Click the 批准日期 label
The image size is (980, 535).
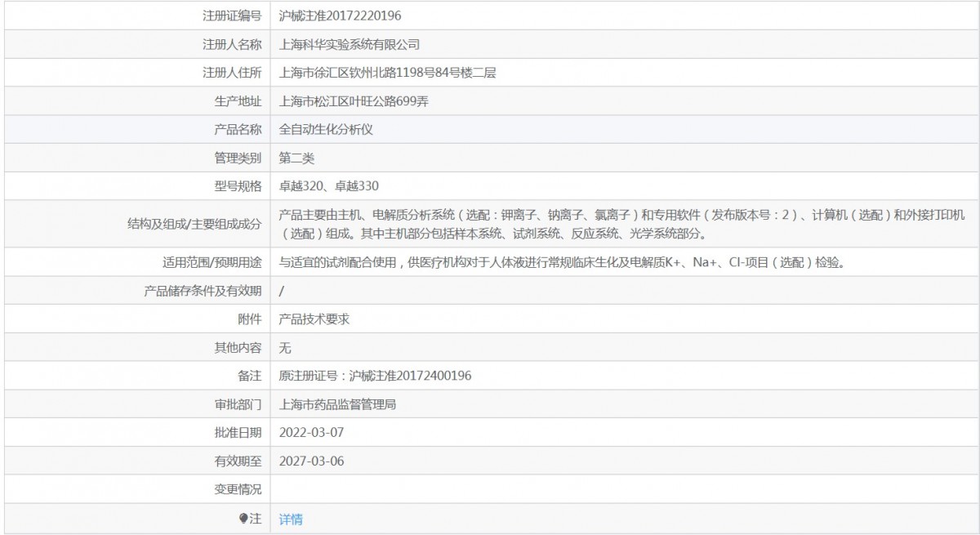pyautogui.click(x=238, y=432)
